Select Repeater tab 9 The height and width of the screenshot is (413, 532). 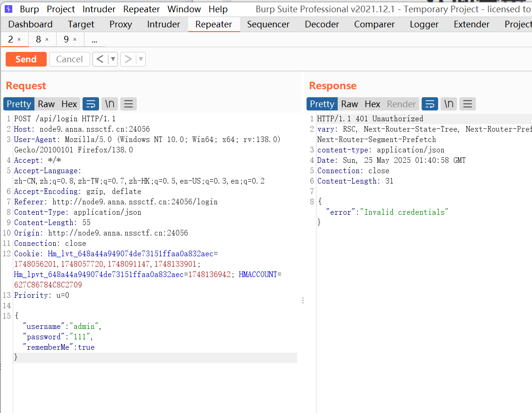66,40
